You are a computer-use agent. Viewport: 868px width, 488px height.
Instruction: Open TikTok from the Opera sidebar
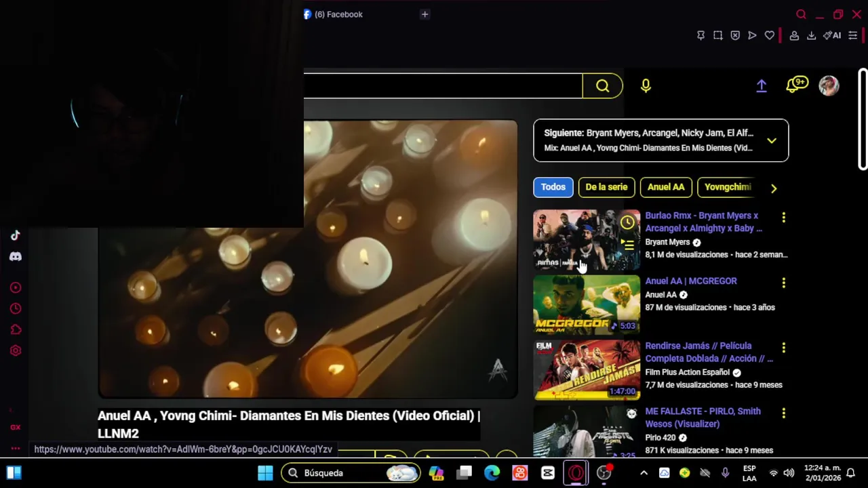[15, 235]
